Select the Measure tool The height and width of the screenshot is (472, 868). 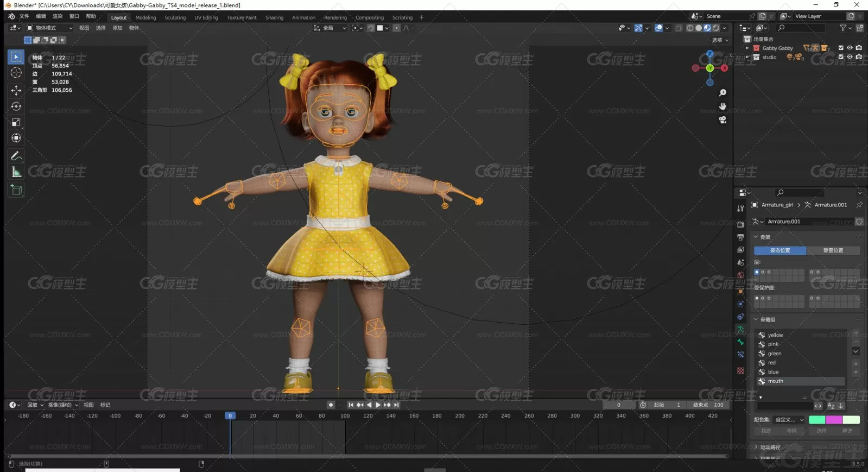coord(16,173)
